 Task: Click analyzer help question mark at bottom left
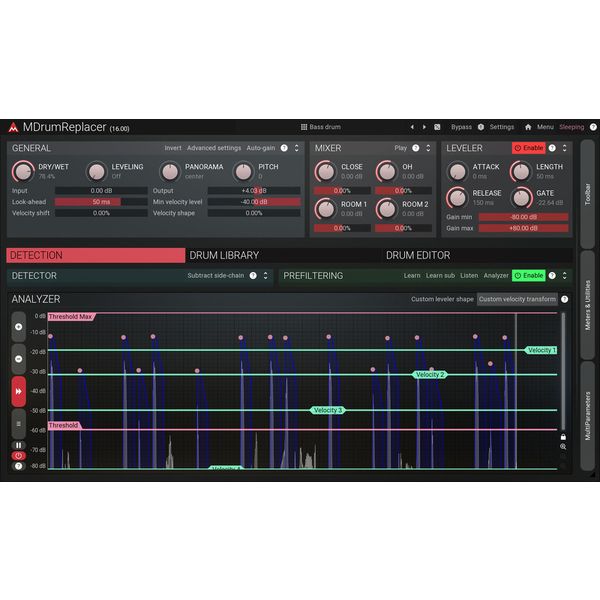pos(18,466)
